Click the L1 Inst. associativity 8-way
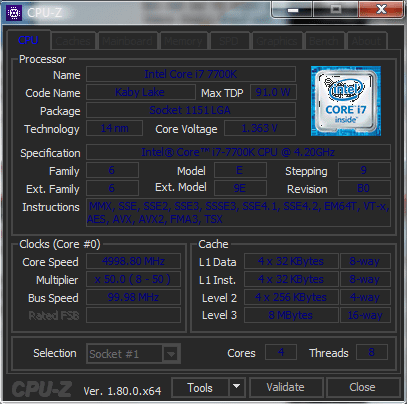Viewport: 407px width, 404px height. pos(365,279)
